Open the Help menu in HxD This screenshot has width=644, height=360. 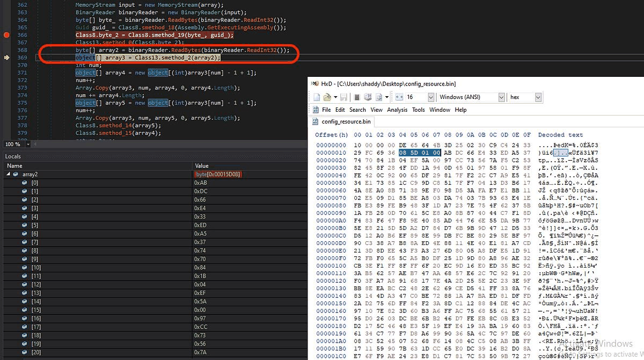461,110
